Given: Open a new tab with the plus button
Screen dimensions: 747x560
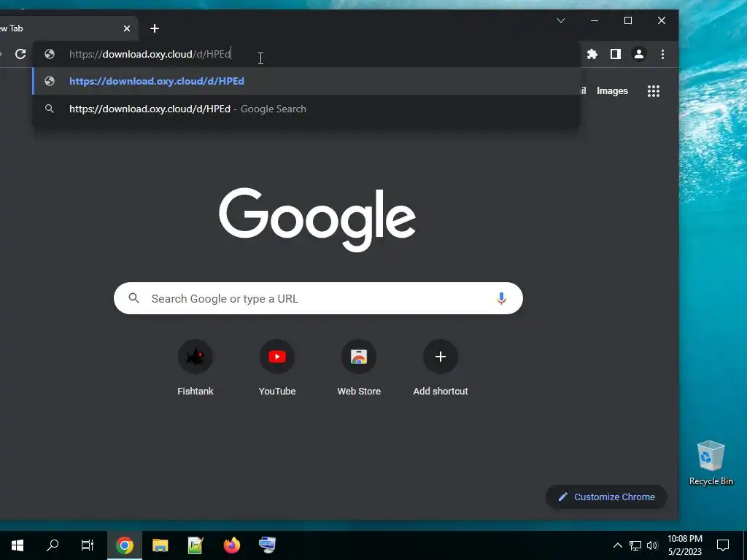Looking at the screenshot, I should tap(155, 28).
